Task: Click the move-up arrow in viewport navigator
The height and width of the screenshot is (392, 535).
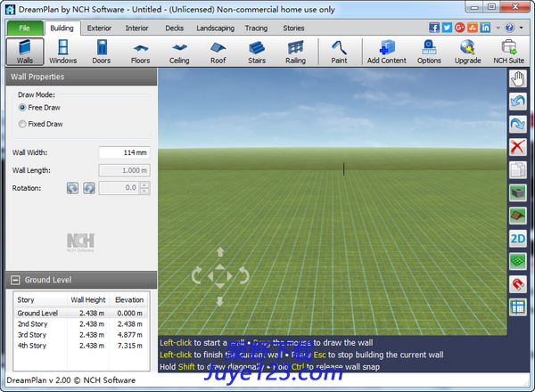Action: click(220, 252)
